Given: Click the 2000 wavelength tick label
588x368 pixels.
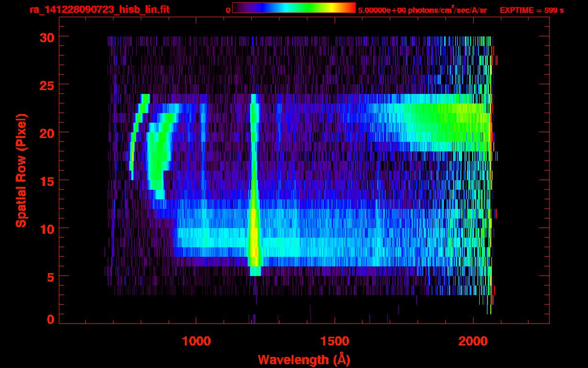Looking at the screenshot, I should click(x=473, y=341).
